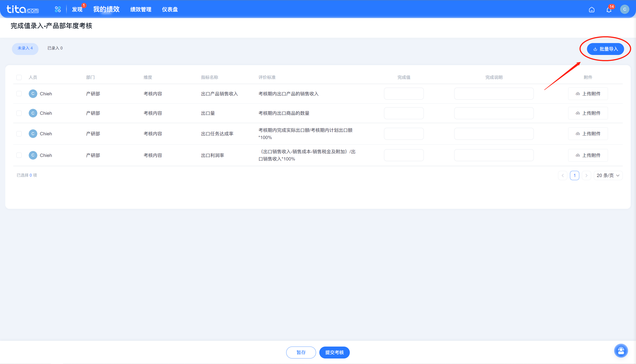636x364 pixels.
Task: Click Chieh avatar in 出口产品销售收入 row
Action: click(33, 94)
